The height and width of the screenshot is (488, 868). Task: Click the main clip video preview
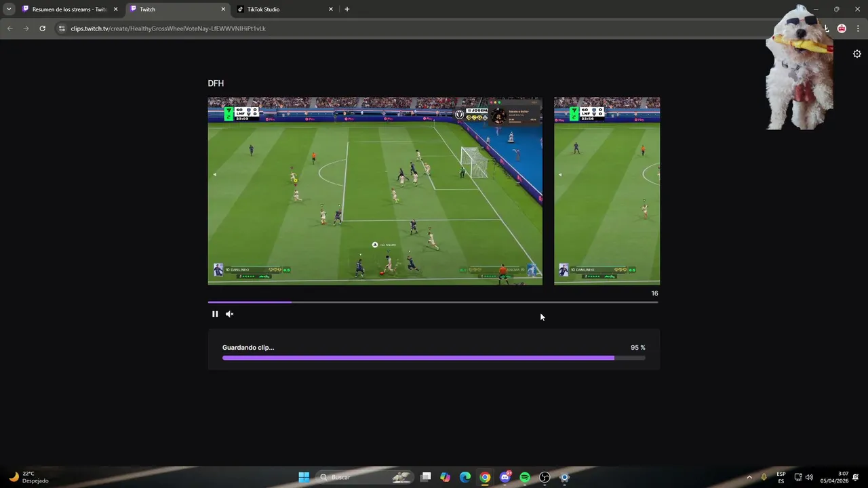(x=375, y=190)
